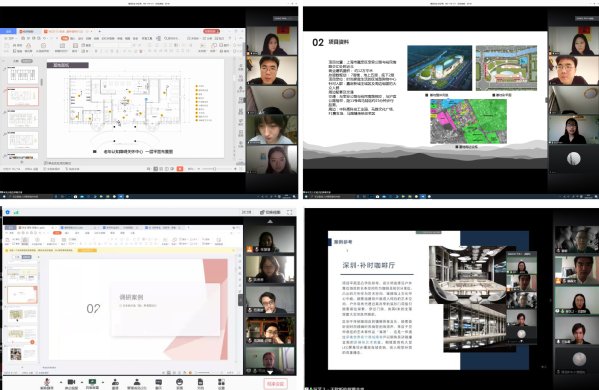
Task: Open the chat icon in the meeting toolbar
Action: pos(159,382)
